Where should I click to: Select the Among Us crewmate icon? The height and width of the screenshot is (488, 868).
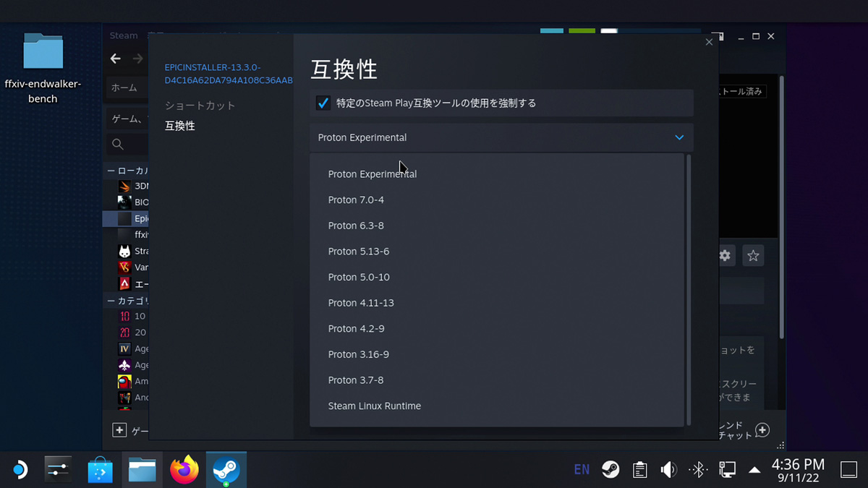point(124,381)
